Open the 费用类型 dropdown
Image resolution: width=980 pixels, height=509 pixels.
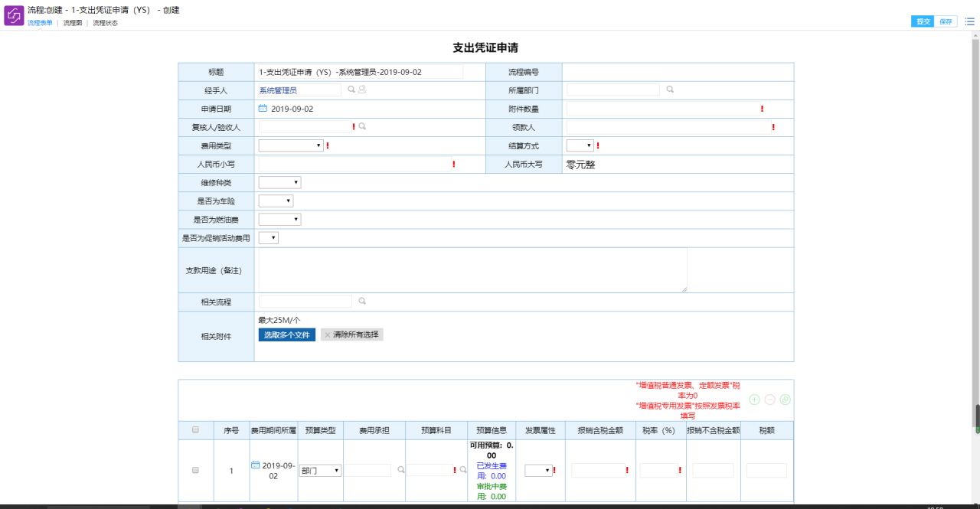coord(291,145)
